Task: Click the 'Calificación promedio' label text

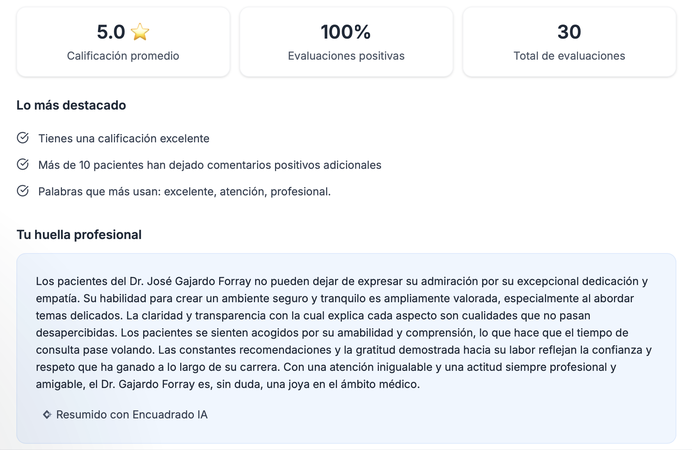Action: coord(123,56)
